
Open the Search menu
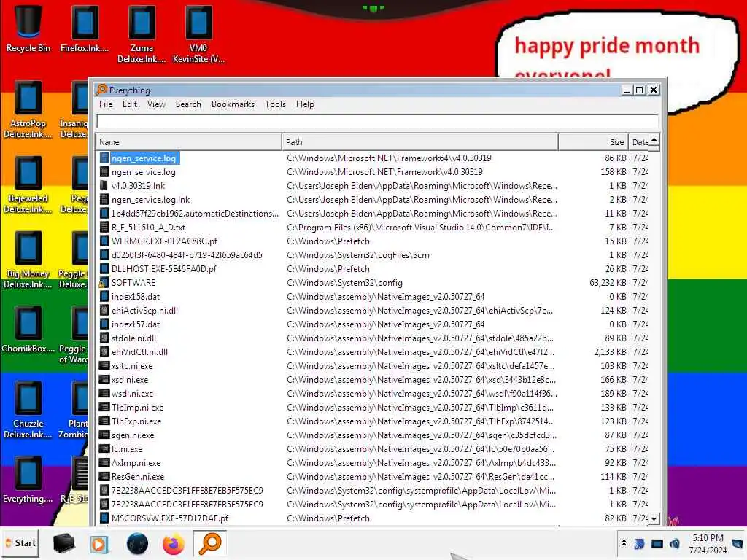(x=188, y=104)
